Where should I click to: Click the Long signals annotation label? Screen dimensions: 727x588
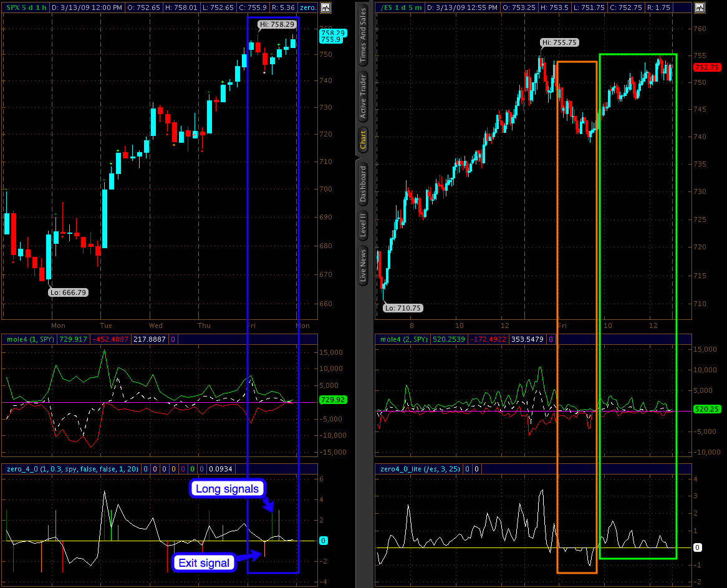pyautogui.click(x=227, y=489)
